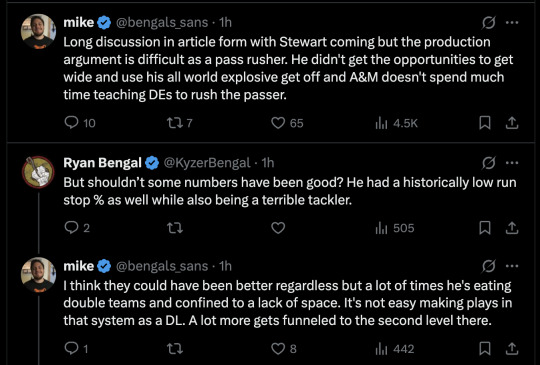540x365 pixels.
Task: Repost Ryan Bengal's tweet
Action: [175, 228]
